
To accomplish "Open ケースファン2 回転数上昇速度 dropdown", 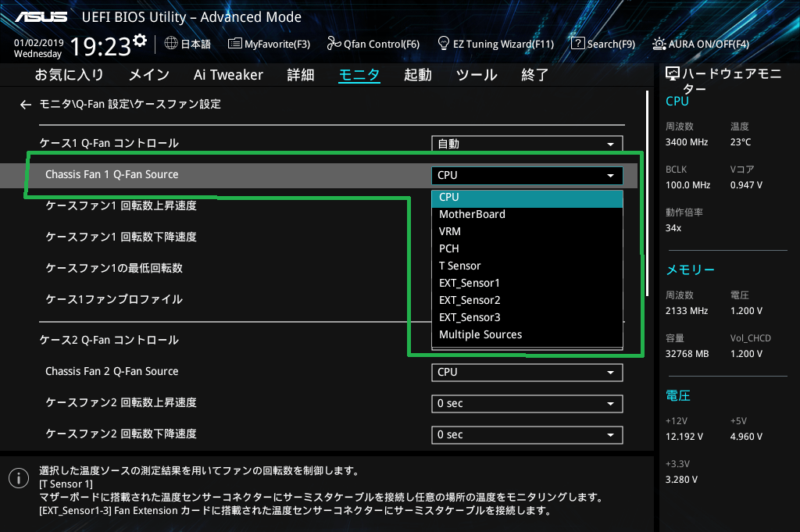I will pyautogui.click(x=527, y=403).
